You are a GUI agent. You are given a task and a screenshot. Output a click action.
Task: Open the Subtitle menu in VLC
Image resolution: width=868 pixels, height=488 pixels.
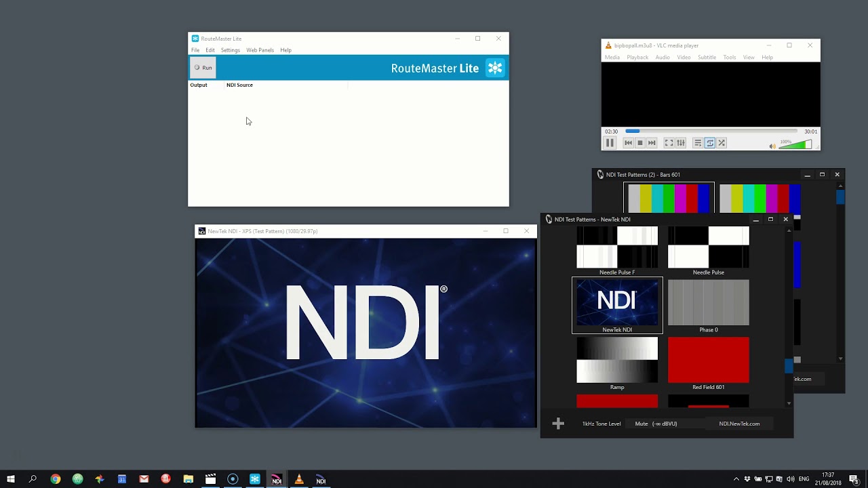tap(707, 58)
